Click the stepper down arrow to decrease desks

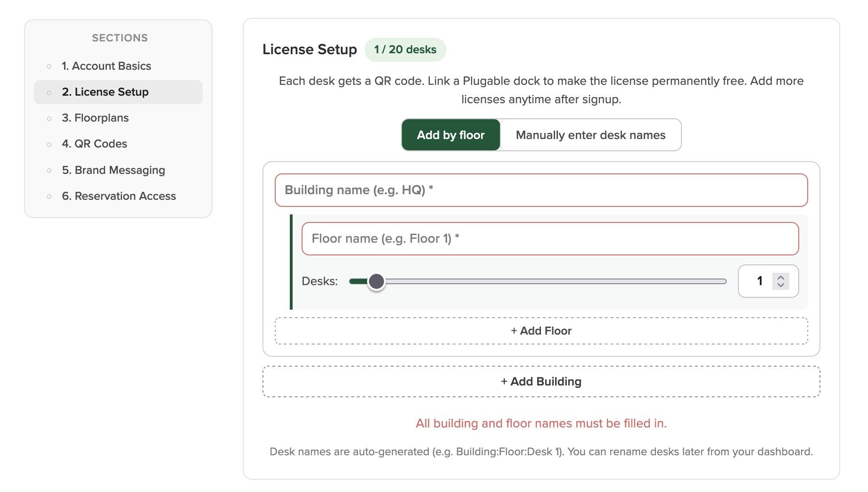(x=781, y=286)
